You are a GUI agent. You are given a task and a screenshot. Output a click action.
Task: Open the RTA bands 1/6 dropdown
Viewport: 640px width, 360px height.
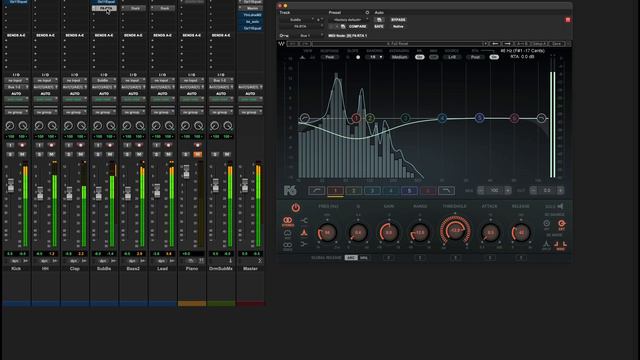pos(375,57)
